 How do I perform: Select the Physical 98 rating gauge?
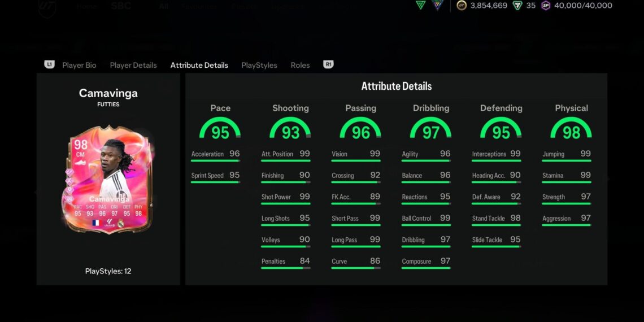point(571,129)
